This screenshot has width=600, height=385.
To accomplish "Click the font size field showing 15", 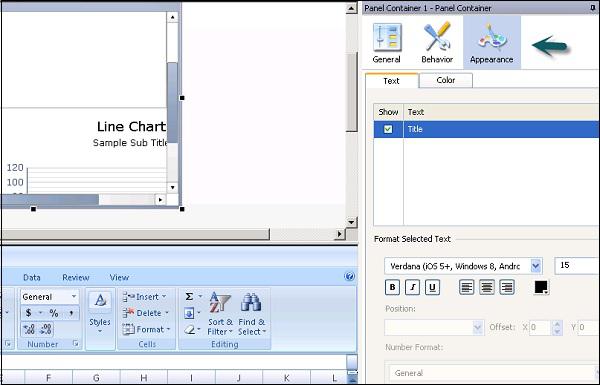I will [x=576, y=266].
